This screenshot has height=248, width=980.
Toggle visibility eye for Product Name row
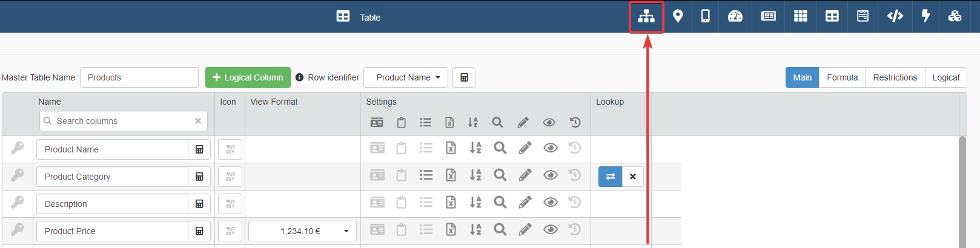550,148
